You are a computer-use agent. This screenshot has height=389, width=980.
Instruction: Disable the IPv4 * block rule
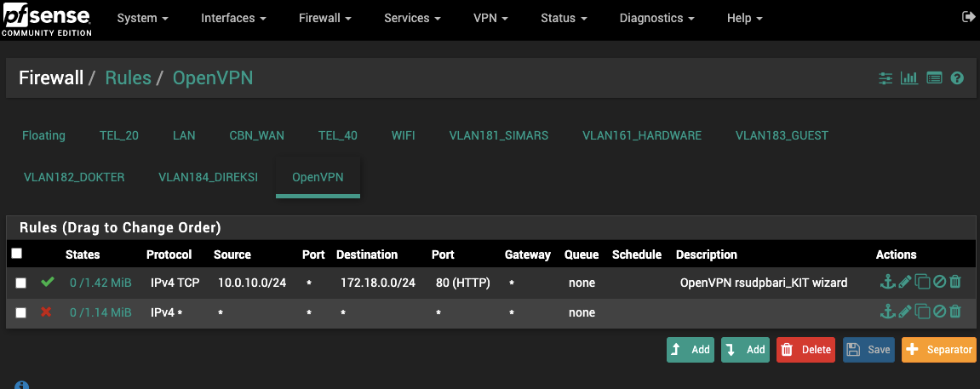click(939, 312)
